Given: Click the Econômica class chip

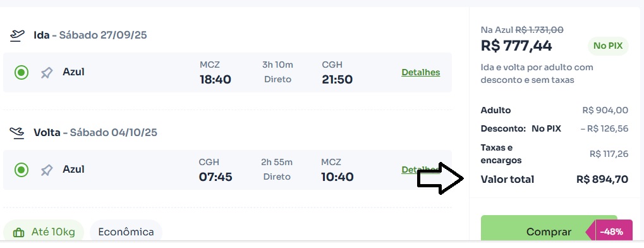Looking at the screenshot, I should click(x=126, y=232).
